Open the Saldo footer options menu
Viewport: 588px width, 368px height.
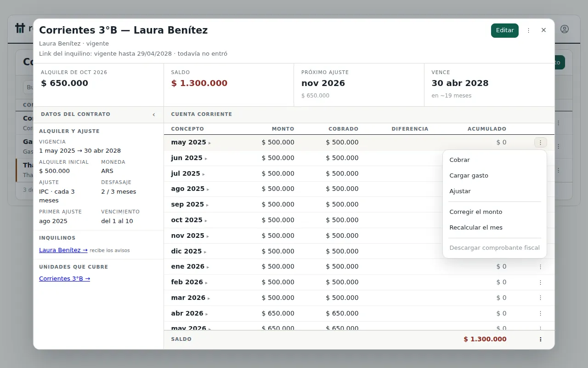pos(540,339)
